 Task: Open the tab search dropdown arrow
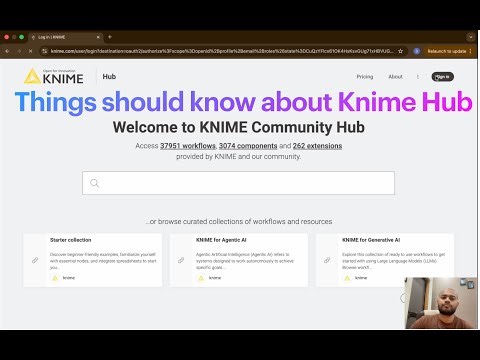pos(471,37)
